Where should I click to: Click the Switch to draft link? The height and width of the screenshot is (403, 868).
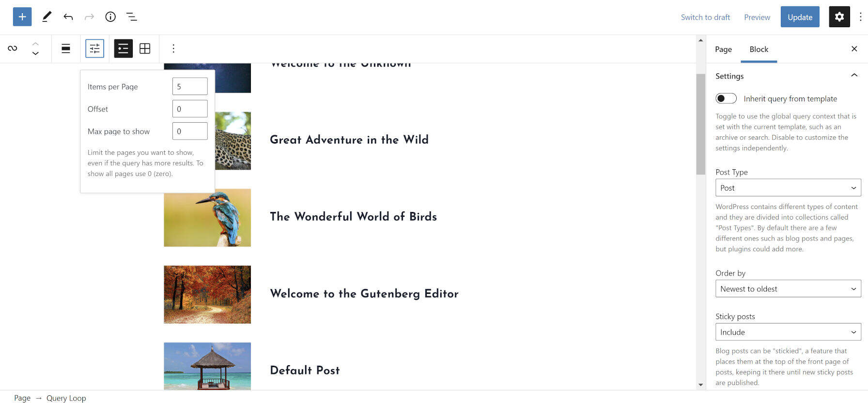[705, 17]
